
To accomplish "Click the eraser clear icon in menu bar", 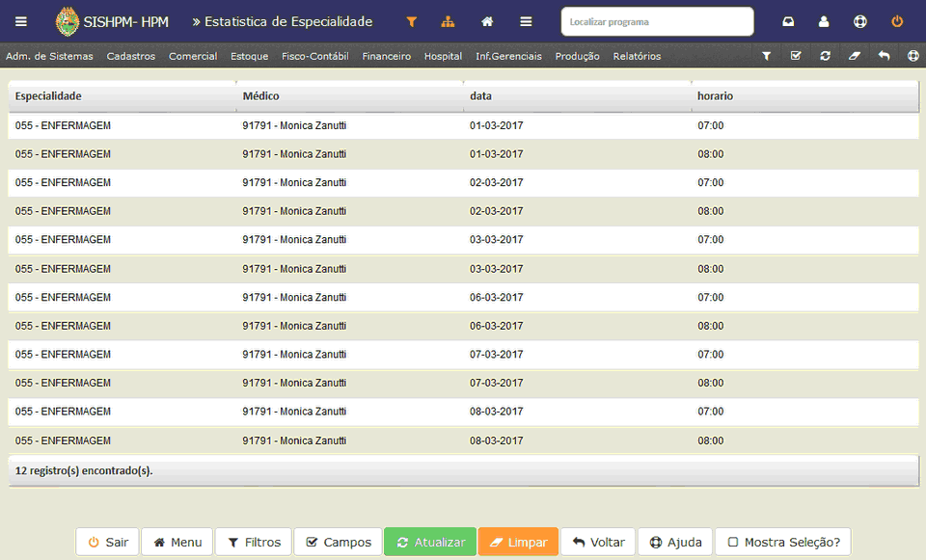I will tap(855, 56).
